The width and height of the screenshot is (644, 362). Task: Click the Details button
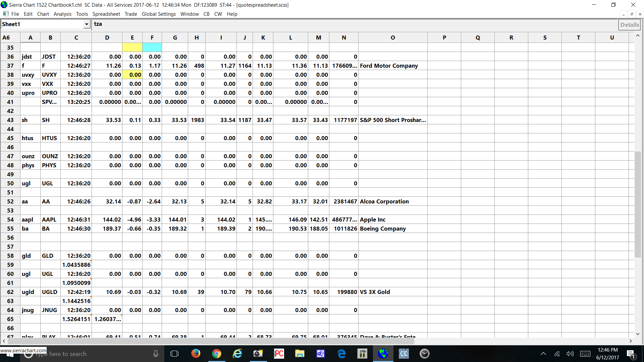coord(629,24)
